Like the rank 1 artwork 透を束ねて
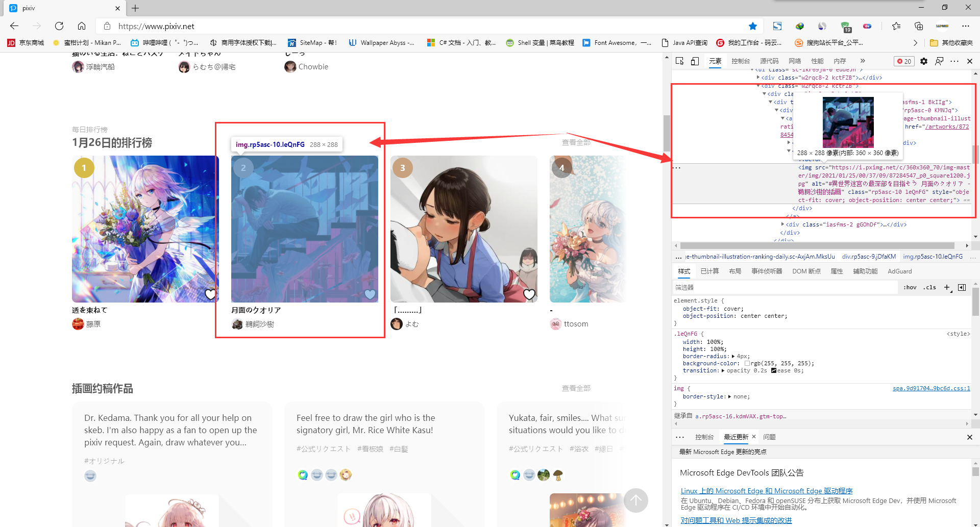 pyautogui.click(x=210, y=294)
